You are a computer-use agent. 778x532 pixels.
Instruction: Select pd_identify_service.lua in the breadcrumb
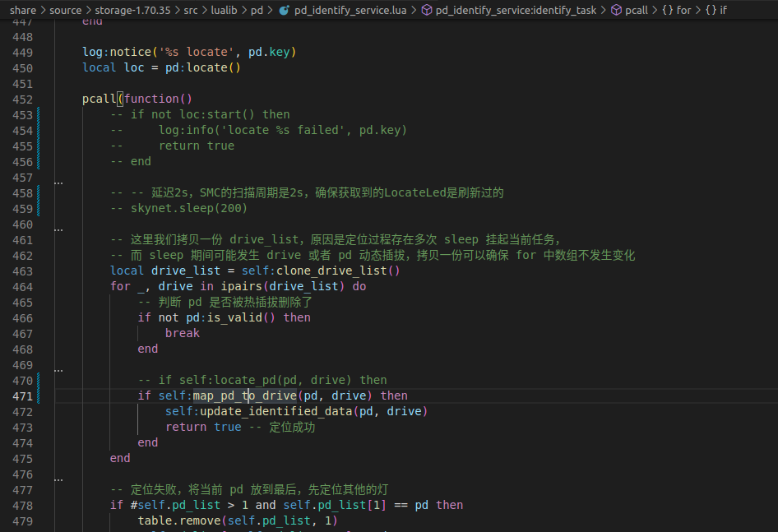350,11
